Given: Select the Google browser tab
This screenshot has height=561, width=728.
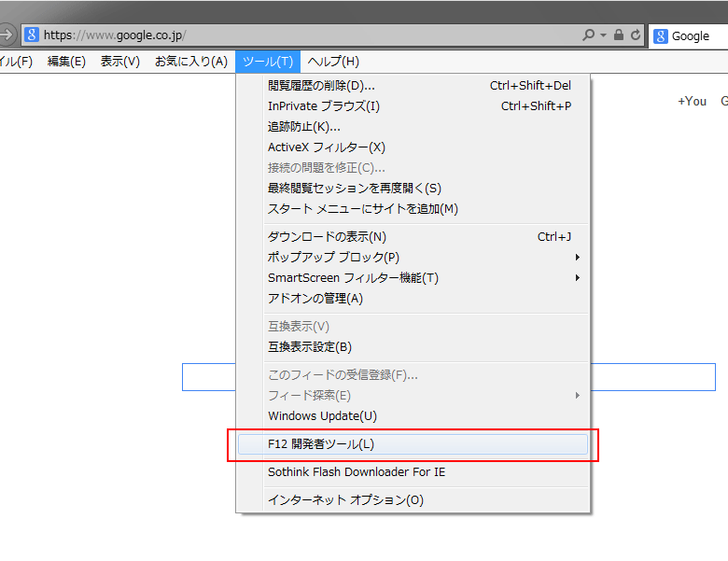Looking at the screenshot, I should [688, 35].
